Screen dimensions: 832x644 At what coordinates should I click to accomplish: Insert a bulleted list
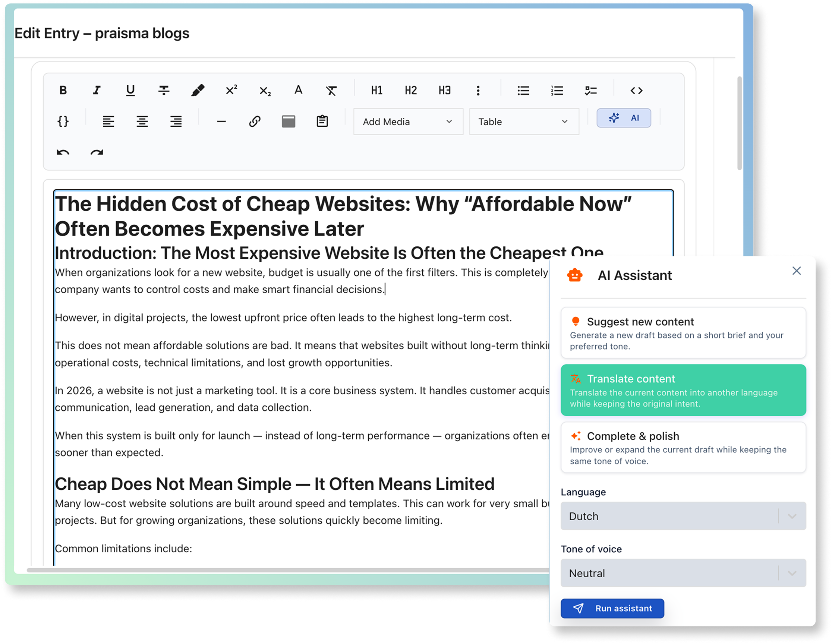click(x=523, y=90)
